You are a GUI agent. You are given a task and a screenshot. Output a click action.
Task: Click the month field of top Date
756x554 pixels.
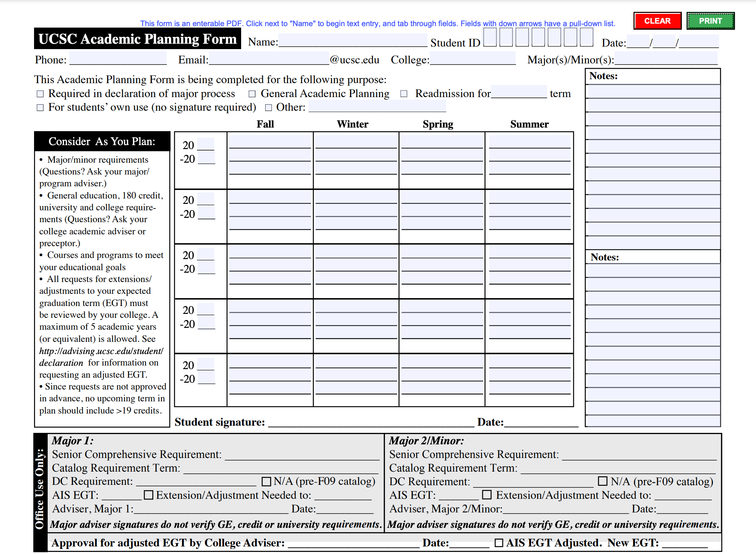638,41
